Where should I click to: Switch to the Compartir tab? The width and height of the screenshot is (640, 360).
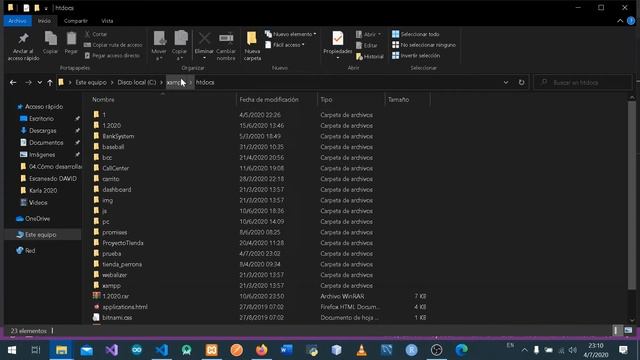click(76, 21)
